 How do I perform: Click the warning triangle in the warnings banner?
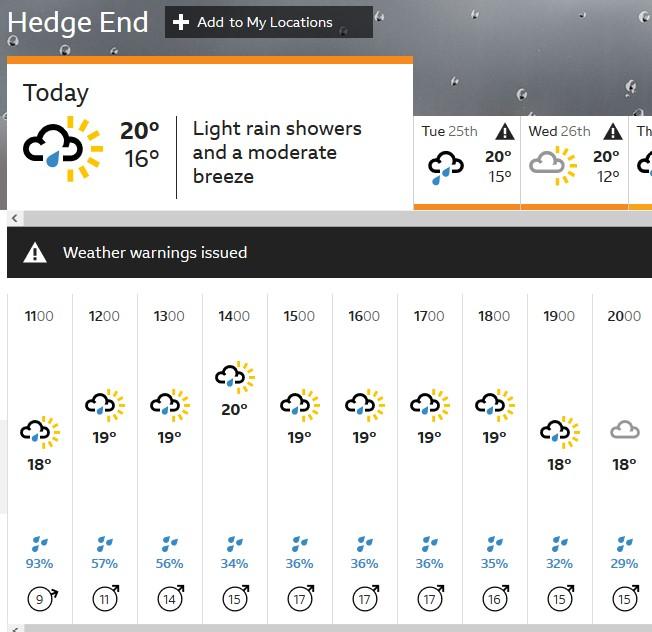tap(35, 252)
